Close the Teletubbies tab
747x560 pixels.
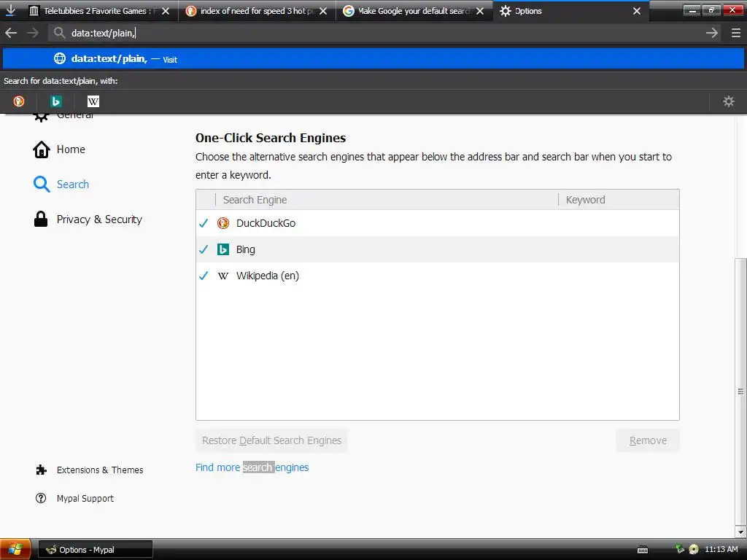(166, 11)
